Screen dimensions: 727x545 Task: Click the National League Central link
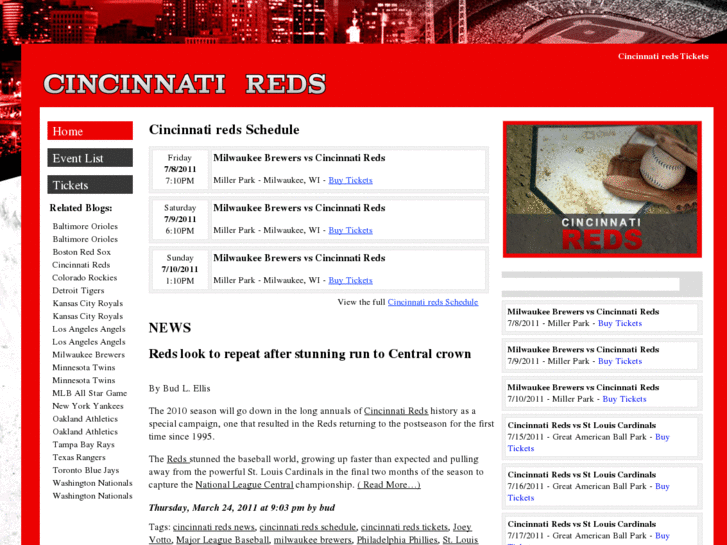click(244, 485)
